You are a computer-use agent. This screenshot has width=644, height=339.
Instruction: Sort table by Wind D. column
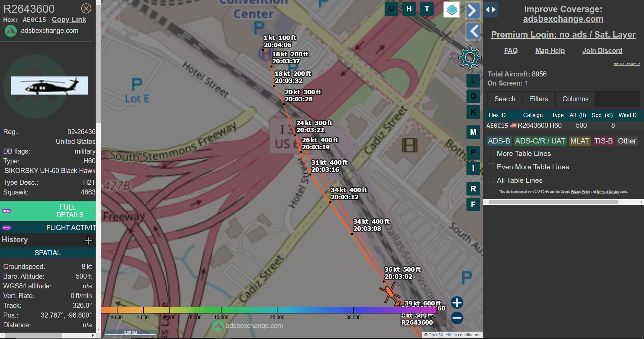[628, 115]
